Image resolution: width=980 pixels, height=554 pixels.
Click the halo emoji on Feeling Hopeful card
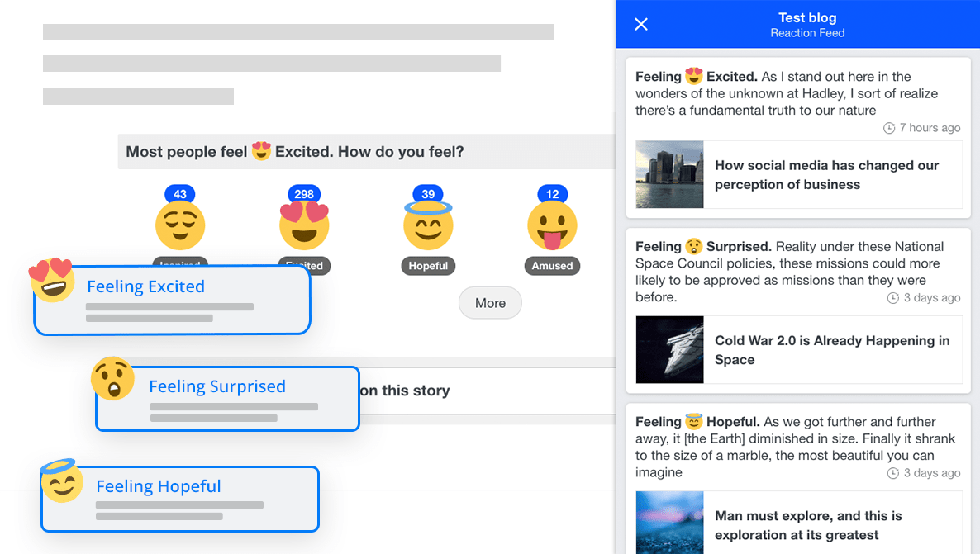point(62,481)
